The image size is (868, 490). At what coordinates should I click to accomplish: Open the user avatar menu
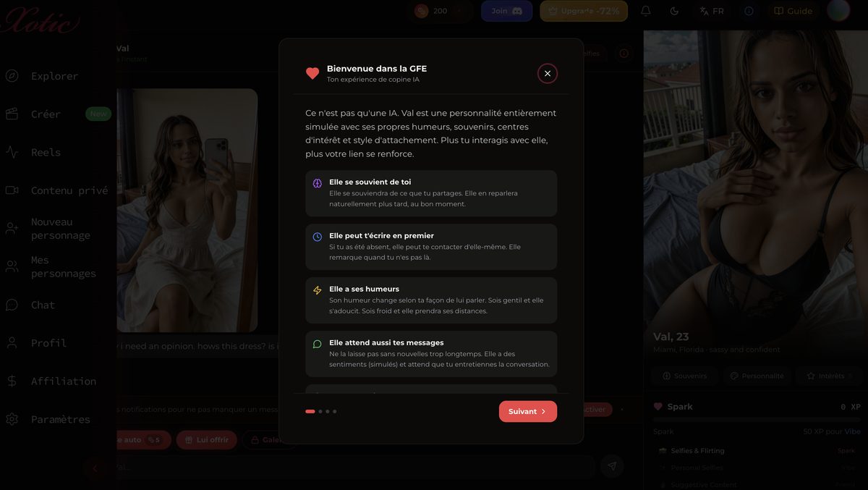click(x=838, y=11)
